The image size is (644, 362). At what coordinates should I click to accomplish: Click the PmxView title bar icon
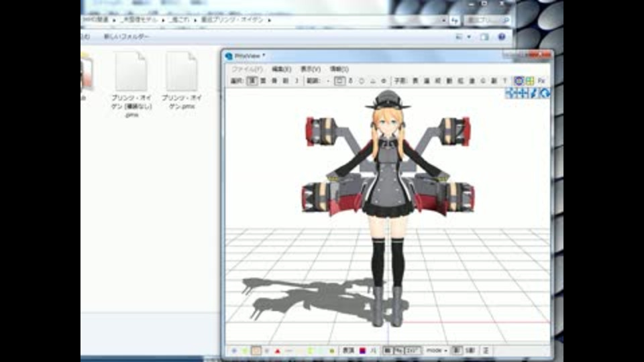click(x=229, y=56)
